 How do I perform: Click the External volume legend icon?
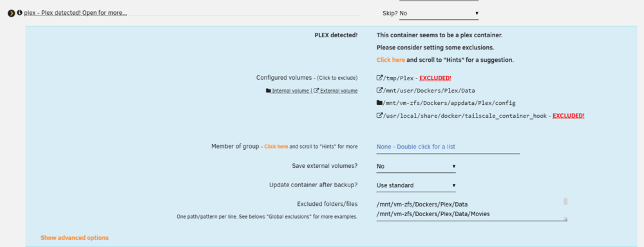[x=316, y=91]
